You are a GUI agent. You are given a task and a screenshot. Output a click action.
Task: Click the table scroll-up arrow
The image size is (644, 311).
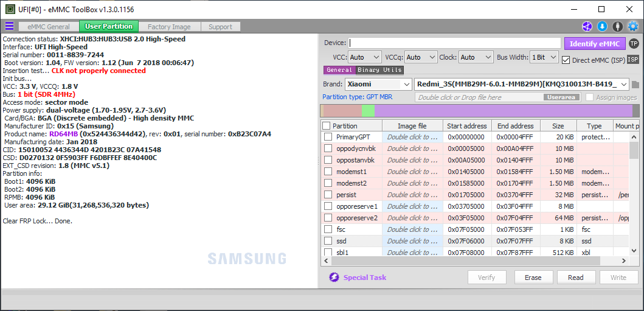click(x=634, y=137)
